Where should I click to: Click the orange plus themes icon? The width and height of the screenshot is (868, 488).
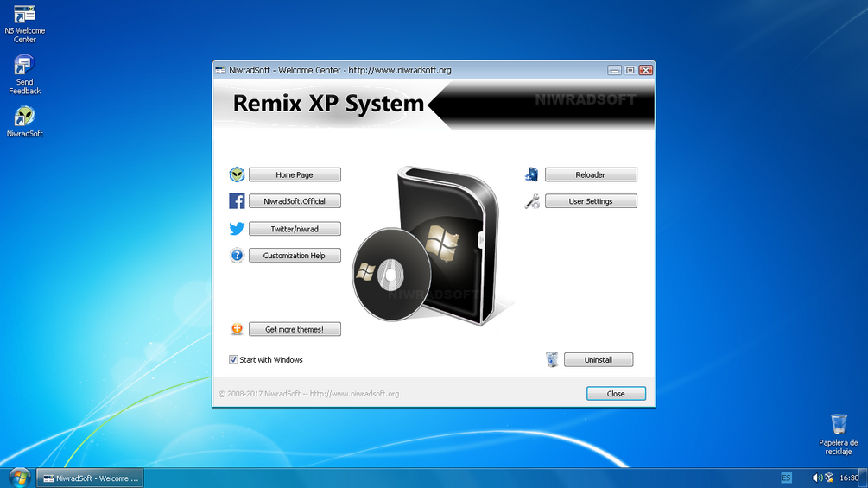coord(237,329)
